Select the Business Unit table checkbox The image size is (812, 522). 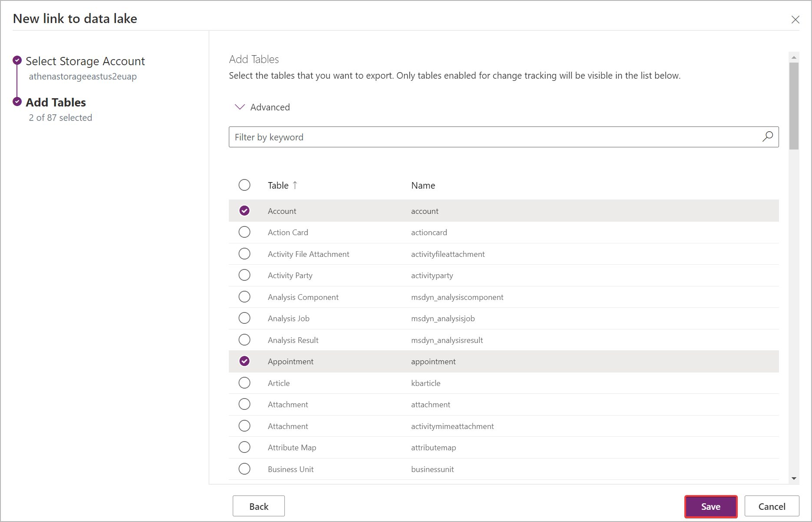point(244,469)
